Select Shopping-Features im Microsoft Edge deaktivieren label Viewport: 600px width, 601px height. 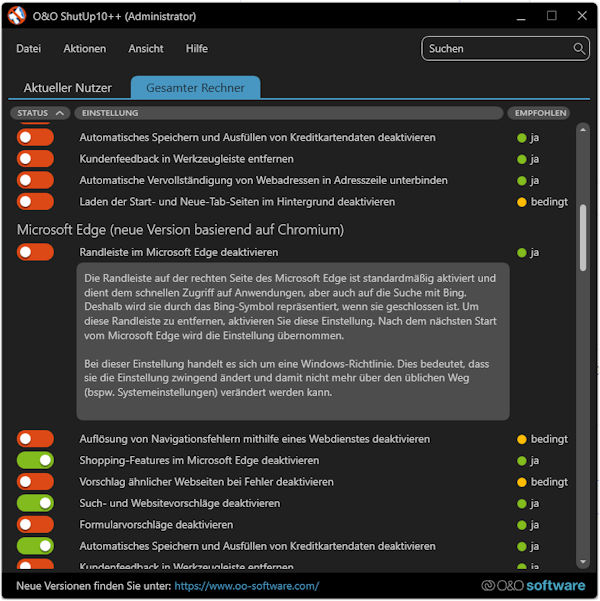pos(199,461)
